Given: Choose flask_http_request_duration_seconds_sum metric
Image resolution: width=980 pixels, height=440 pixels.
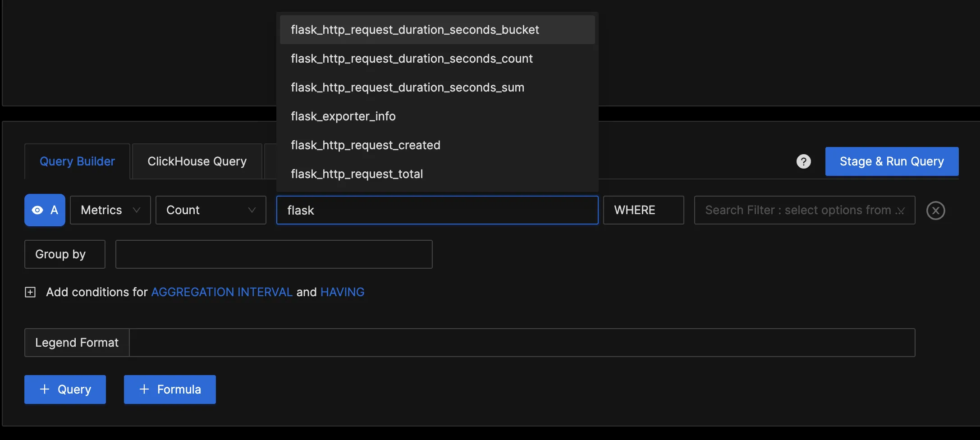Looking at the screenshot, I should pos(437,87).
